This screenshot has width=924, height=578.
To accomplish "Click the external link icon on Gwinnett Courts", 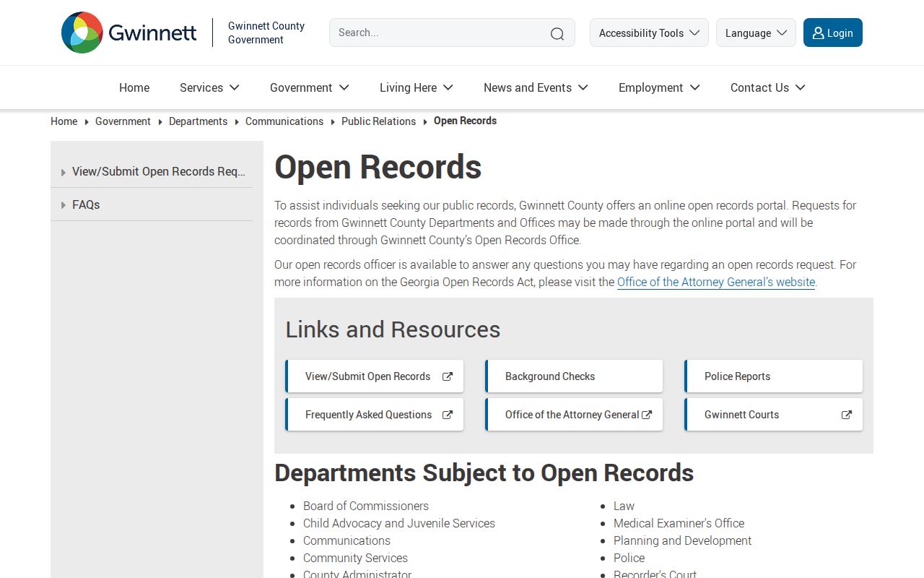I will 847,415.
